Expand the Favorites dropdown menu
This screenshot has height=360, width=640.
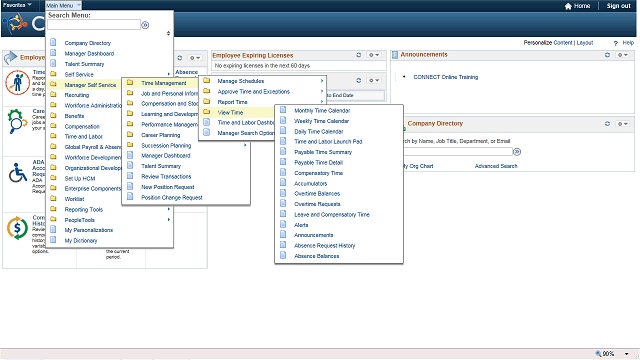coord(17,5)
